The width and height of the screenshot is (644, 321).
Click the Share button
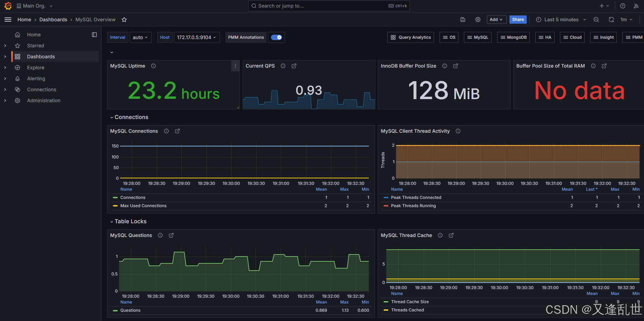click(x=518, y=20)
